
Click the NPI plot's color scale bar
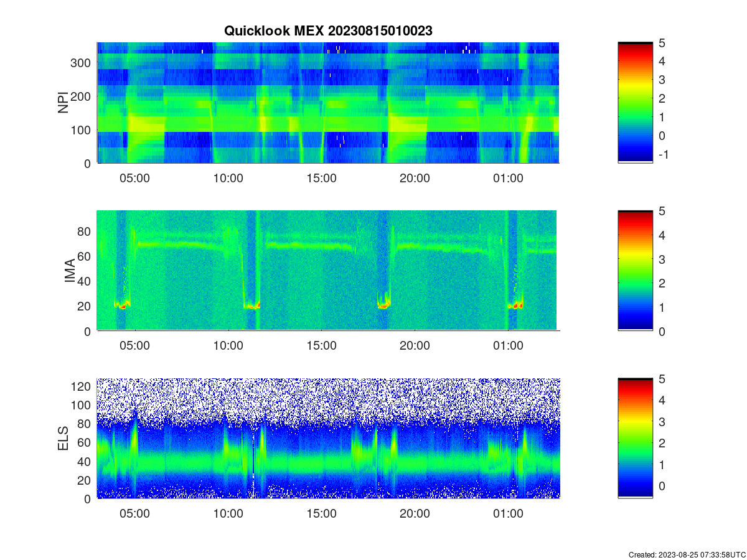[635, 103]
